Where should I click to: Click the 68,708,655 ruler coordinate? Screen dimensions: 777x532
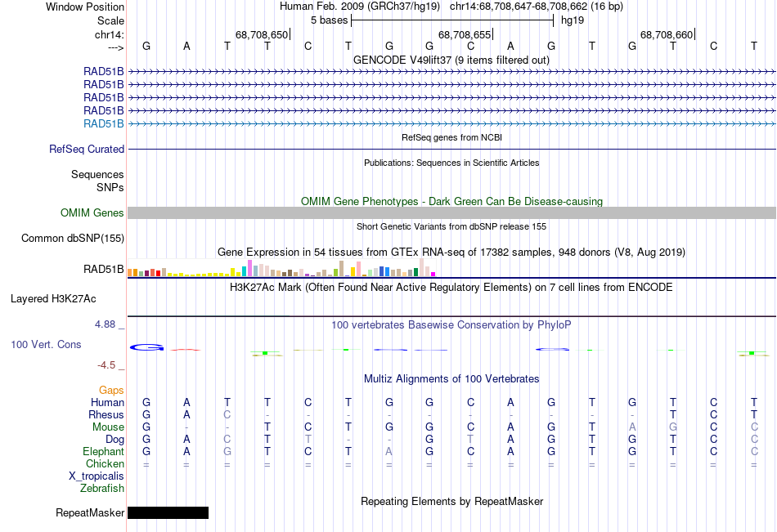465,34
